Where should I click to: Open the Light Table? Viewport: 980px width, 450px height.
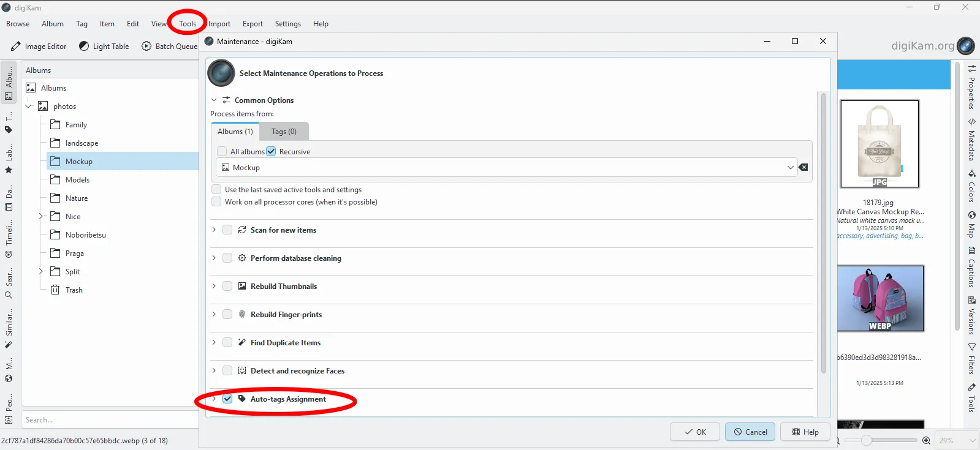pyautogui.click(x=104, y=47)
